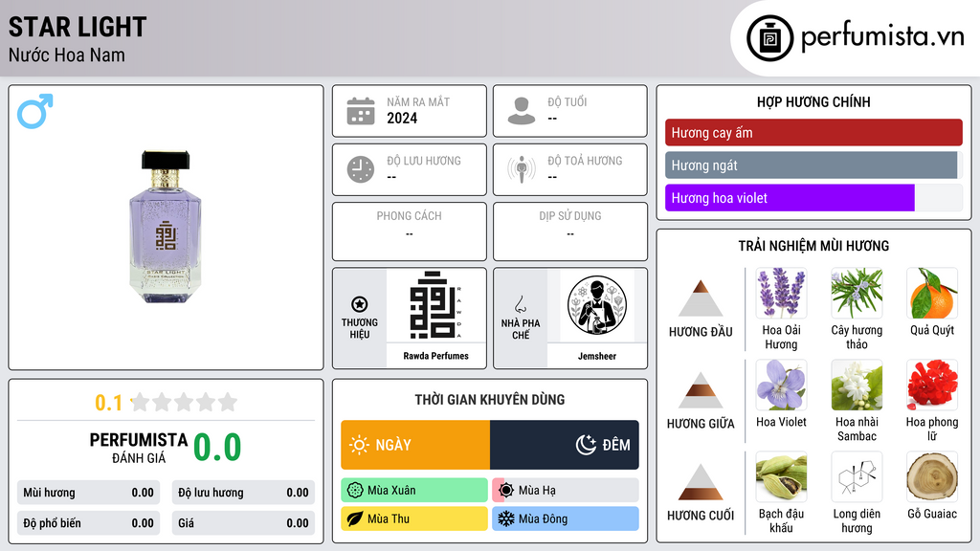Open the Cây hương thảo rosemary note image

857,294
